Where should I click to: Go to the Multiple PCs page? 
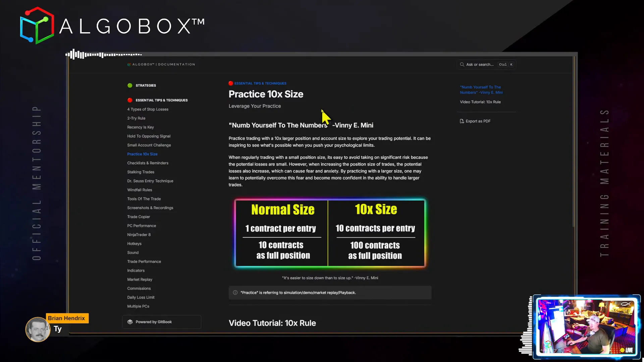point(138,306)
